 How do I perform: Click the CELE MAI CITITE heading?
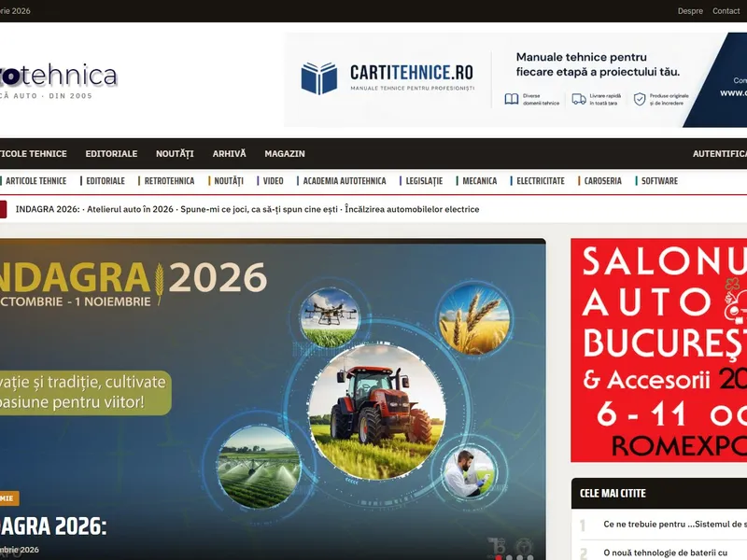[x=613, y=494]
